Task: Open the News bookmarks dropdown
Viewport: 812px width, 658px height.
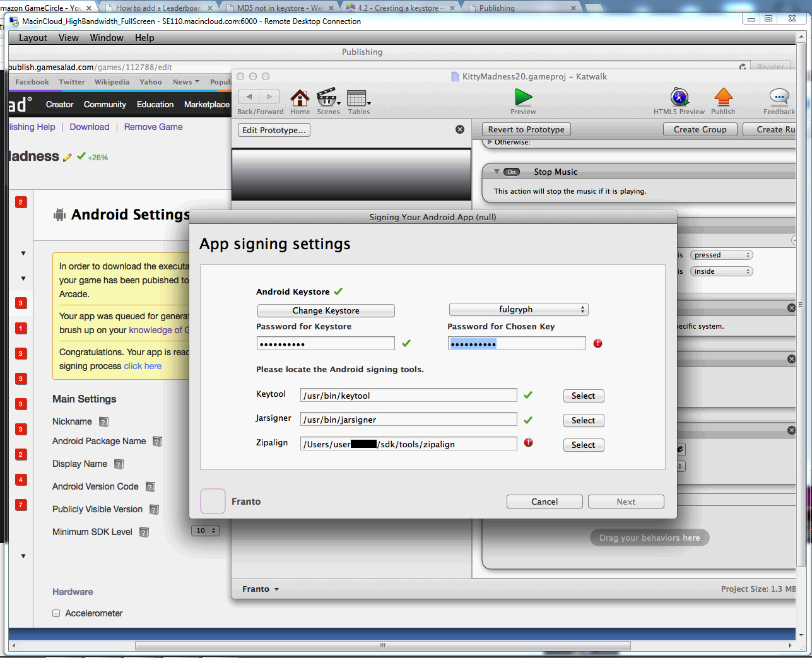Action: (185, 82)
